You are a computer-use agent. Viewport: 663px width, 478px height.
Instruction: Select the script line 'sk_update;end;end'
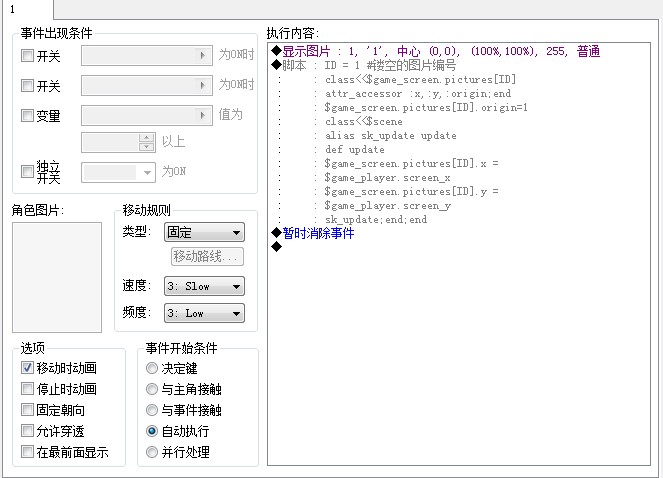(x=376, y=219)
